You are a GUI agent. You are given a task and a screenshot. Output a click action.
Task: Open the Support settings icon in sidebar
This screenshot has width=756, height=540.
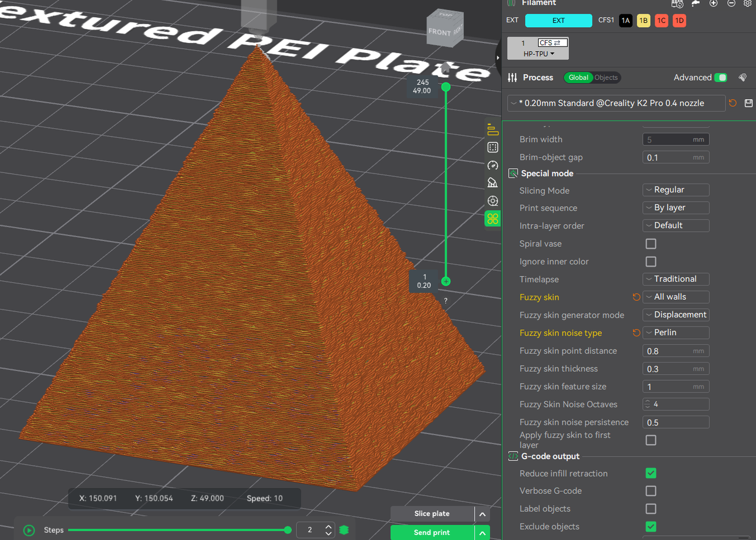point(493,183)
